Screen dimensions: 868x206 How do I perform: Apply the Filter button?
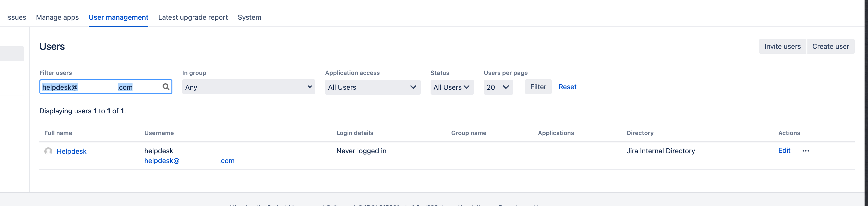click(538, 87)
